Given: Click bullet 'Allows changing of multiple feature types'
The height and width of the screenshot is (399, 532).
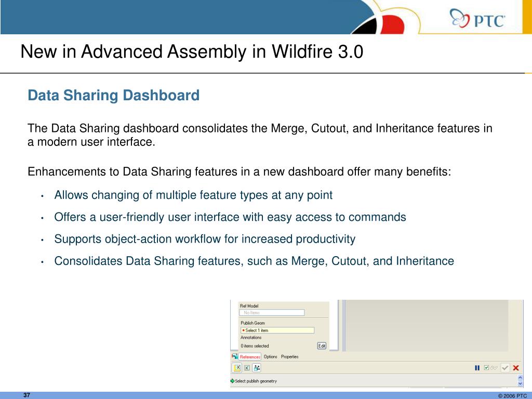Looking at the screenshot, I should coord(193,195).
